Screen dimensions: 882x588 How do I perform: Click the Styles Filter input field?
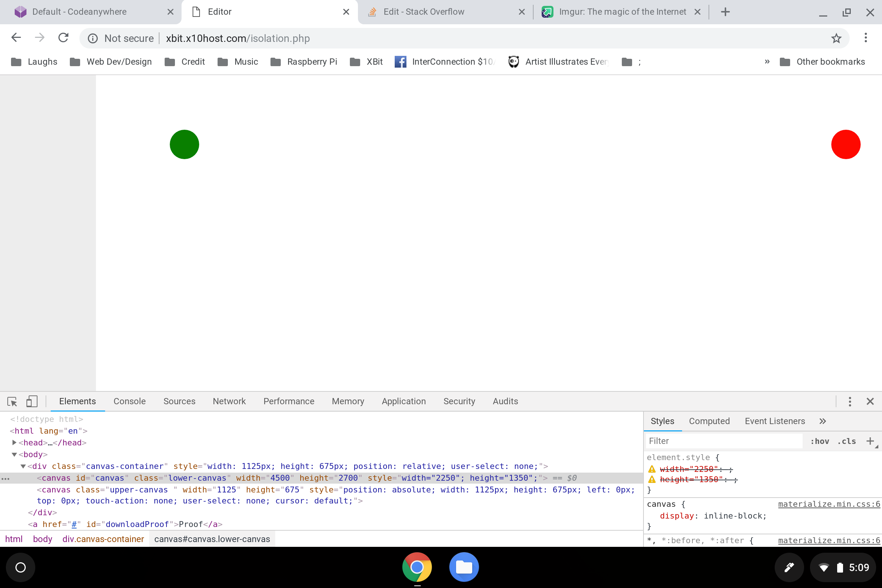tap(724, 441)
